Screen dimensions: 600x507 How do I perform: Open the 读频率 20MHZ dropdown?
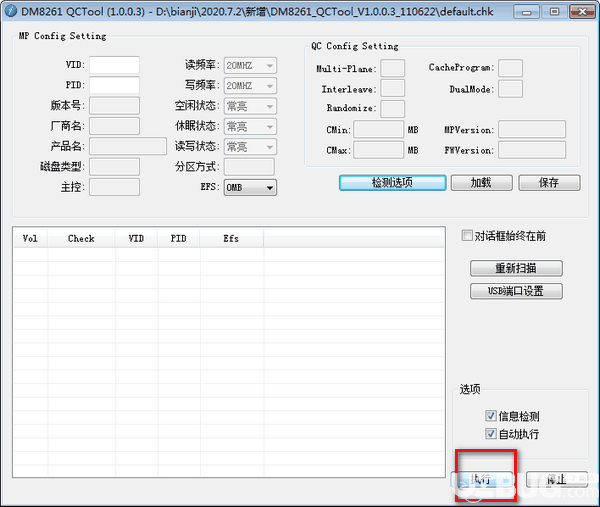250,65
